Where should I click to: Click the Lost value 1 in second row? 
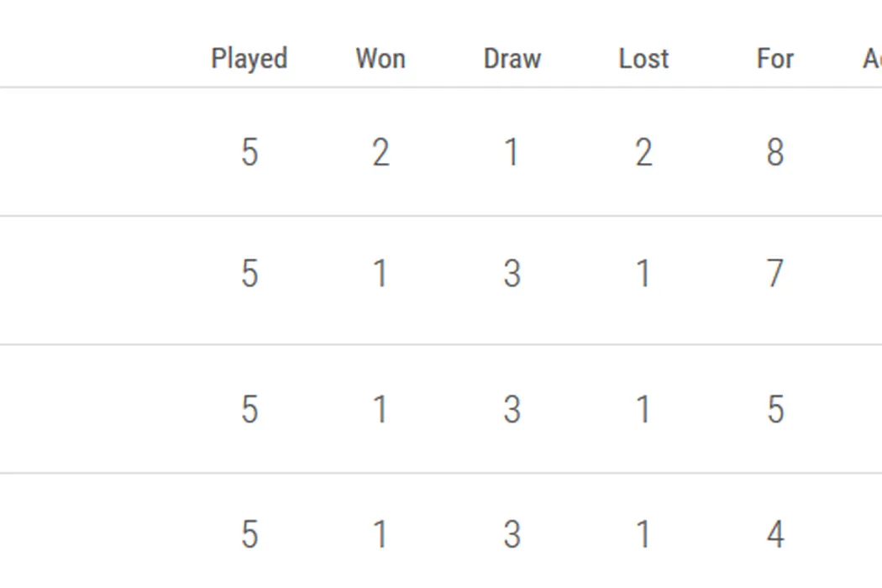pos(643,274)
